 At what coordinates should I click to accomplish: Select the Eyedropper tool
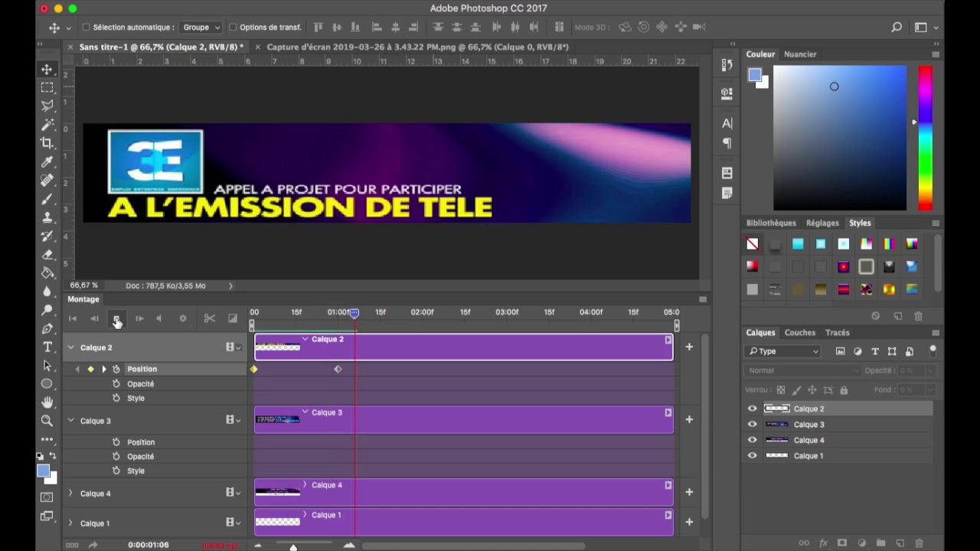[x=47, y=161]
